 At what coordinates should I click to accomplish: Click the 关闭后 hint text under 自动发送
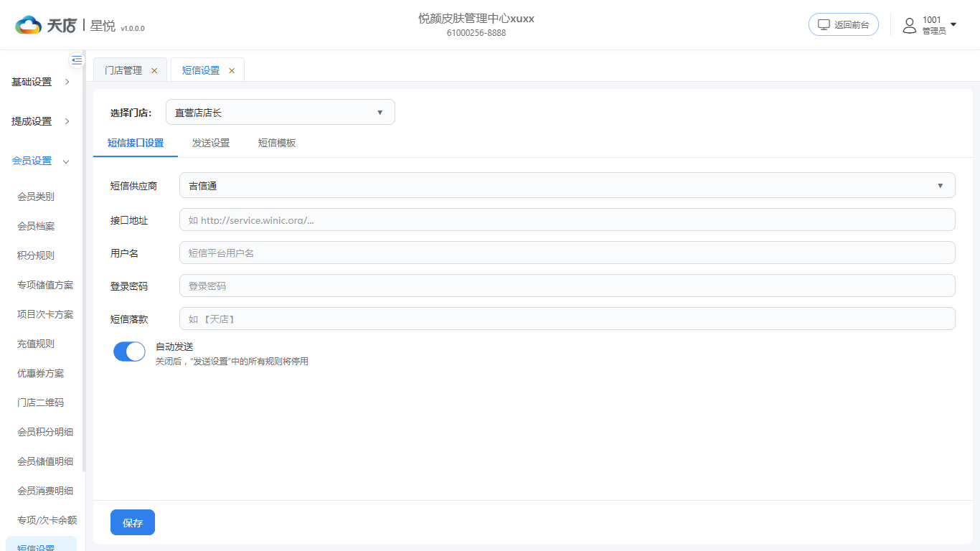tap(232, 362)
